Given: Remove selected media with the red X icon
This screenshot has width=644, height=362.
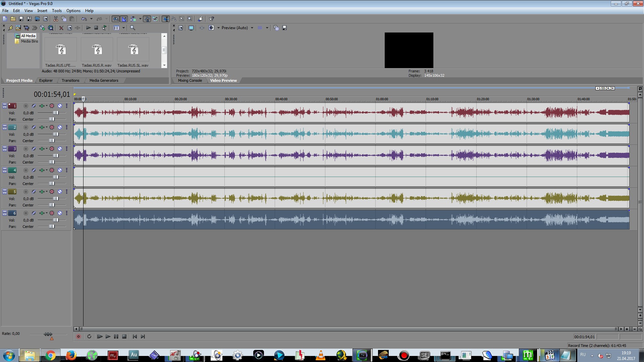Looking at the screenshot, I should [x=61, y=28].
